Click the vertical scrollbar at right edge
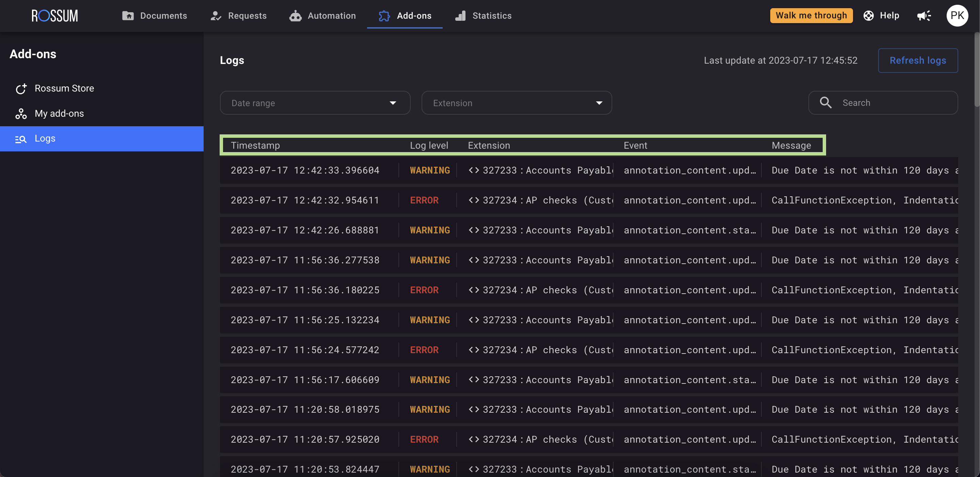Viewport: 980px width, 477px height. (976, 68)
